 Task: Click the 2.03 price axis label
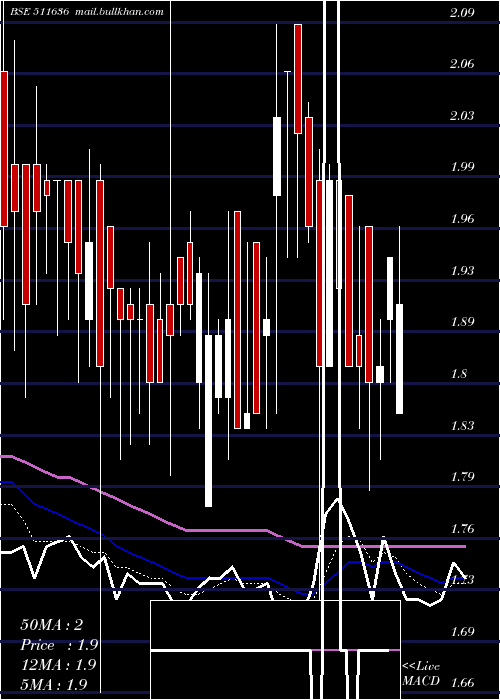[462, 116]
